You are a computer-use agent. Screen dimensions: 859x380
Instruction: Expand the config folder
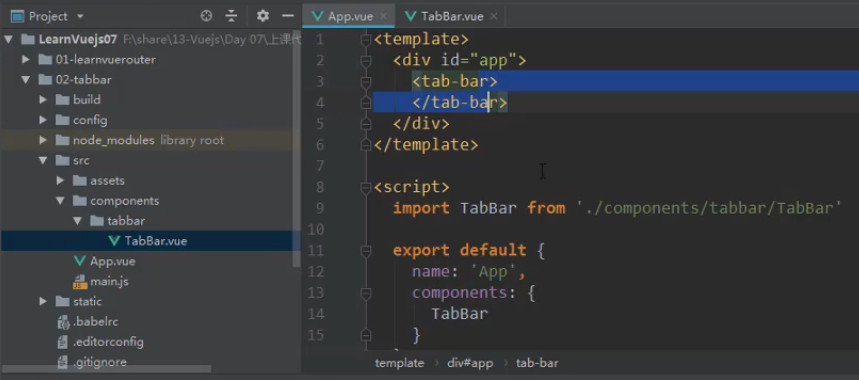[x=43, y=120]
